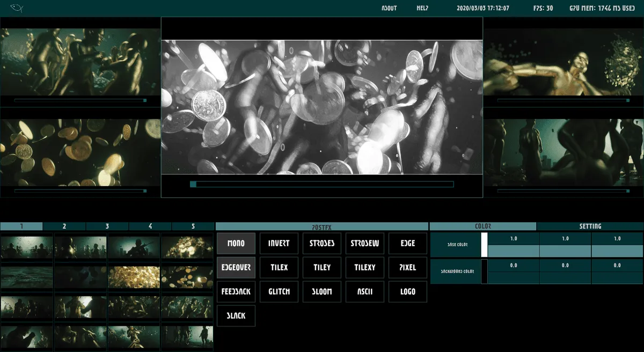Open clip bank tab 5
Image resolution: width=644 pixels, height=352 pixels.
(x=193, y=226)
